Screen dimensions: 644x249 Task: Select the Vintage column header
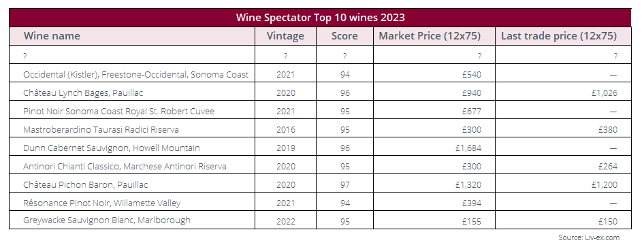point(285,36)
